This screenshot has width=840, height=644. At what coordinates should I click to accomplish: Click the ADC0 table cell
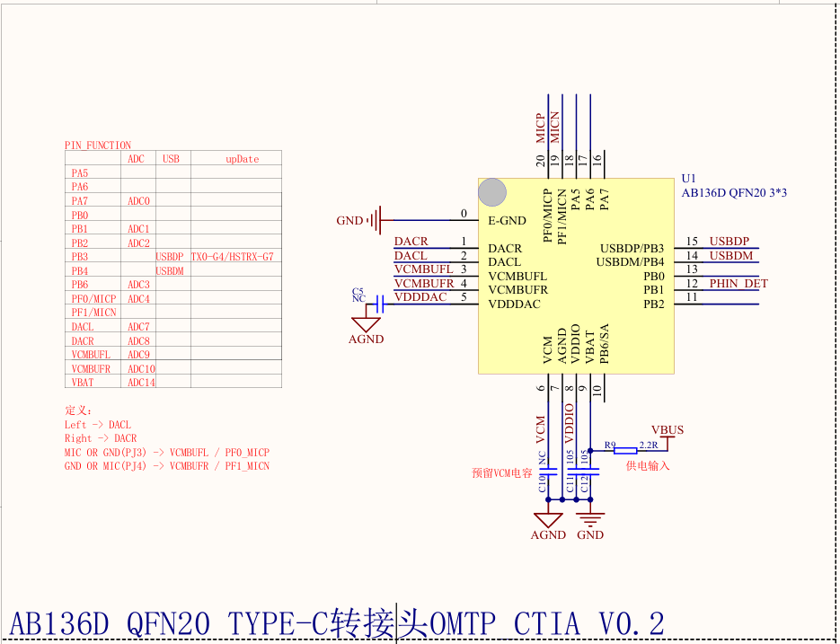pyautogui.click(x=138, y=201)
